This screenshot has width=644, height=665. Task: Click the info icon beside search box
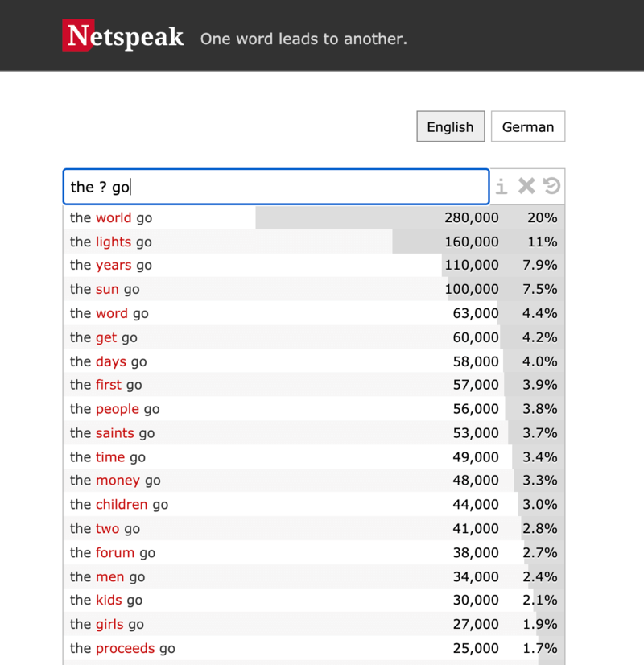point(502,187)
